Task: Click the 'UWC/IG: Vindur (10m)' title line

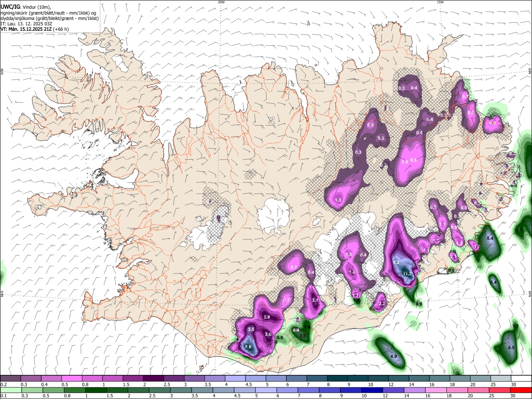Action: tap(26, 7)
